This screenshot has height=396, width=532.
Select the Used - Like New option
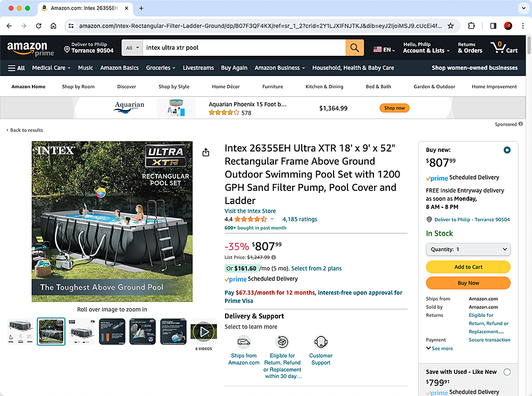click(507, 372)
